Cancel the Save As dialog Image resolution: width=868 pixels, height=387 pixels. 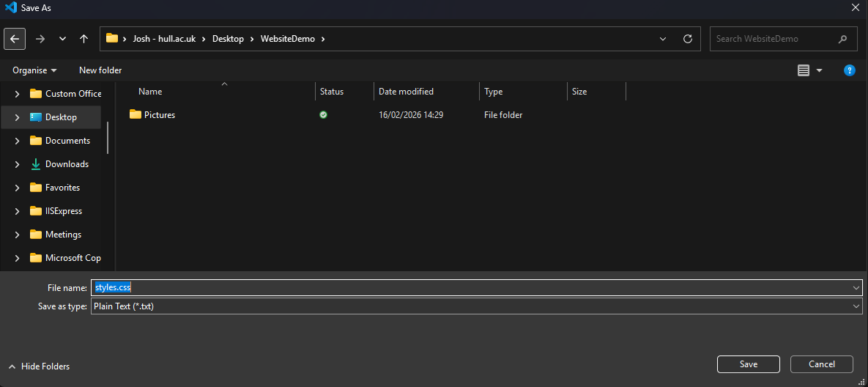coord(822,364)
